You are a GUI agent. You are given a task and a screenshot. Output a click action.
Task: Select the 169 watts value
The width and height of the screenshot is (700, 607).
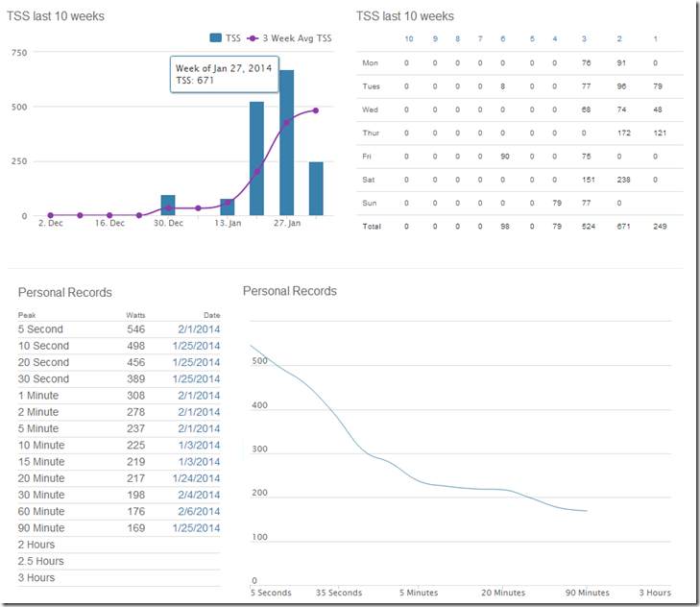click(135, 527)
